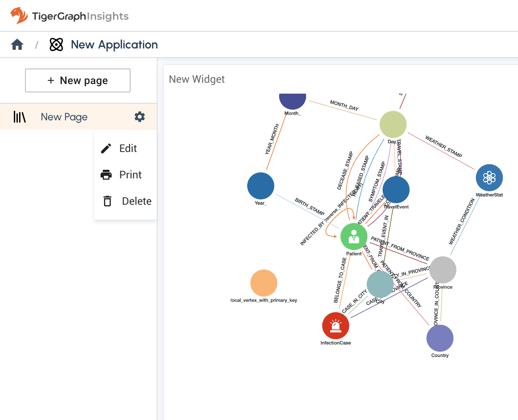
Task: Add a page with New page button
Action: [78, 80]
